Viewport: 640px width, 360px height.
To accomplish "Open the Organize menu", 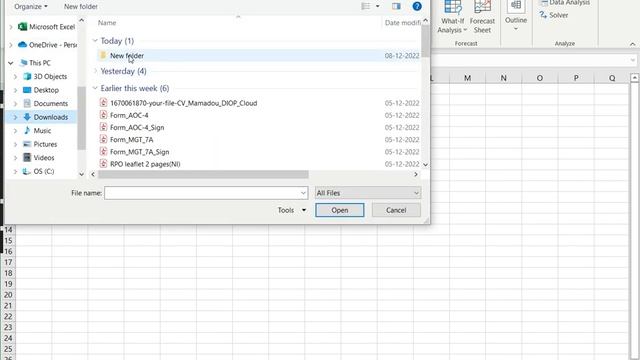I will click(31, 7).
